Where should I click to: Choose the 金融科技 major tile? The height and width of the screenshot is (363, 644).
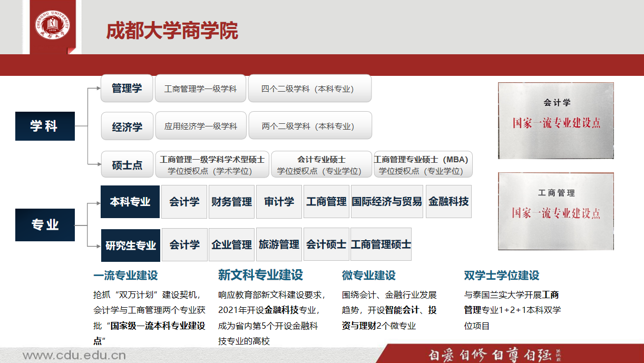(x=448, y=202)
